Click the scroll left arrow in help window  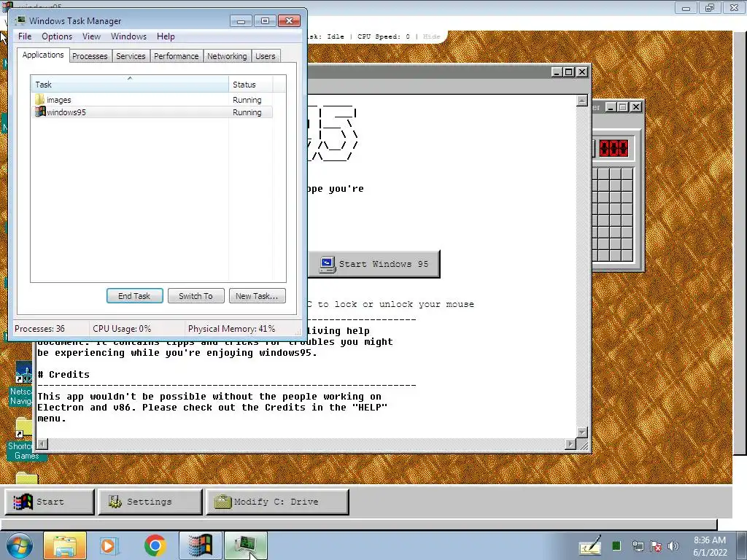coord(42,444)
